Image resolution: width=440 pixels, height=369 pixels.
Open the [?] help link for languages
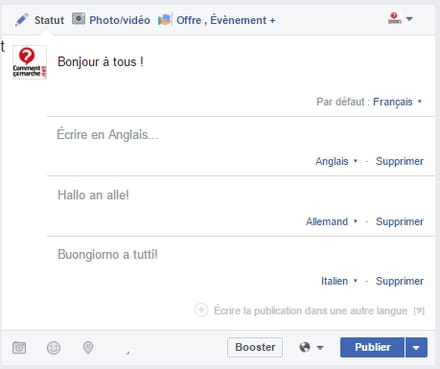click(419, 311)
